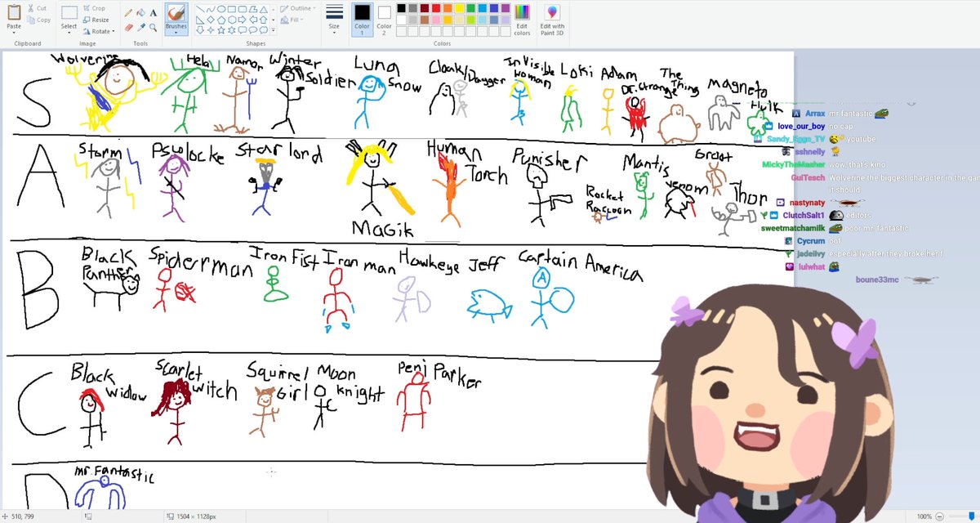Open the Resize dialog button

(x=96, y=20)
